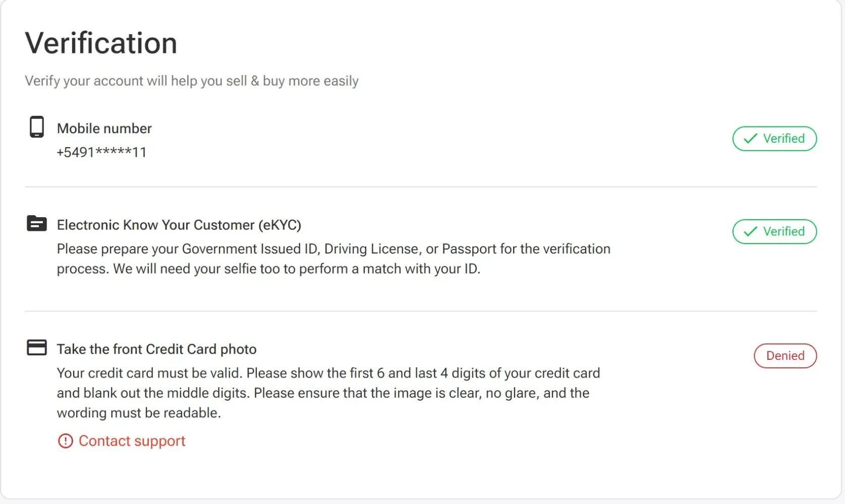Click the Verified text for Mobile number

tap(783, 139)
